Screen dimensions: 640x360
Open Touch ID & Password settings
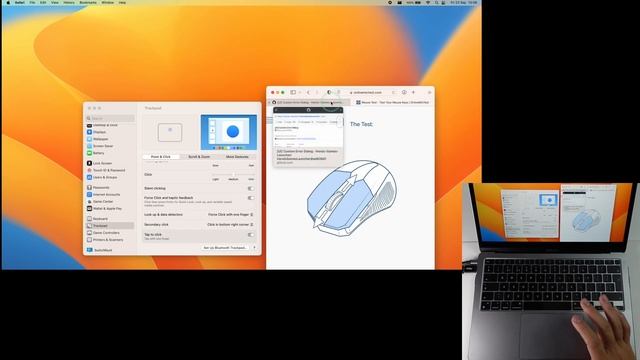(x=109, y=170)
